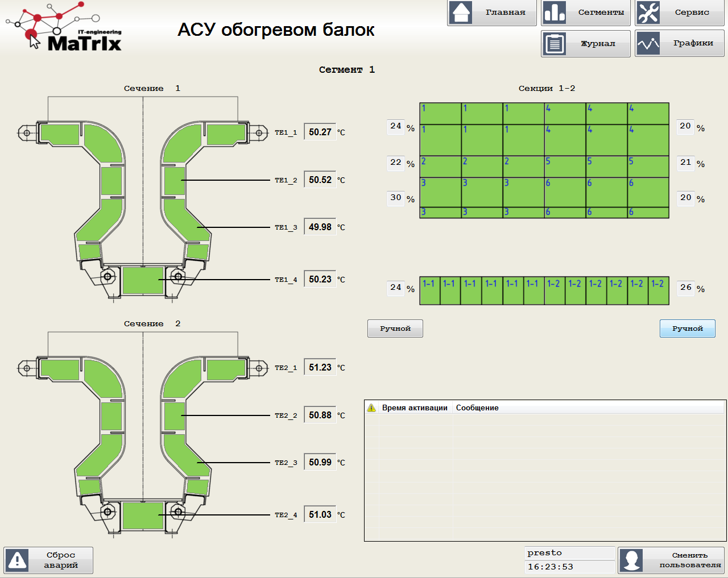728x578 pixels.
Task: Open the Журнал clipboard icon
Action: click(554, 44)
